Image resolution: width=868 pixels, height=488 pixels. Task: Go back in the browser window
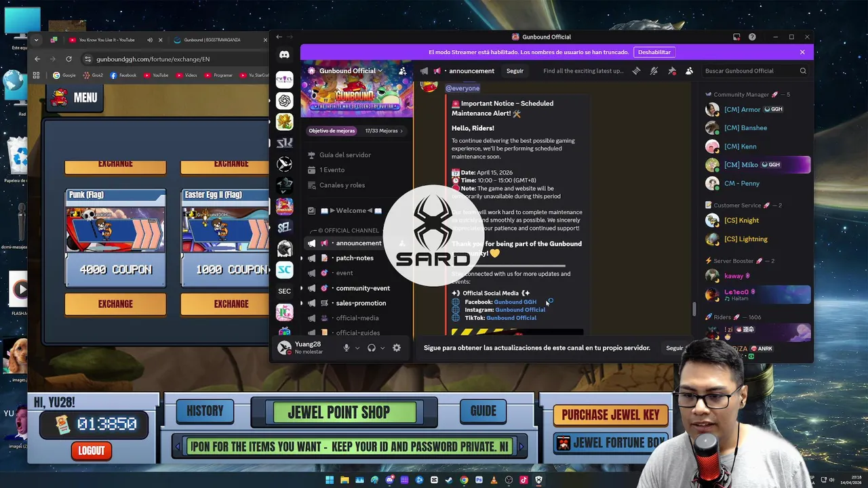pos(37,59)
